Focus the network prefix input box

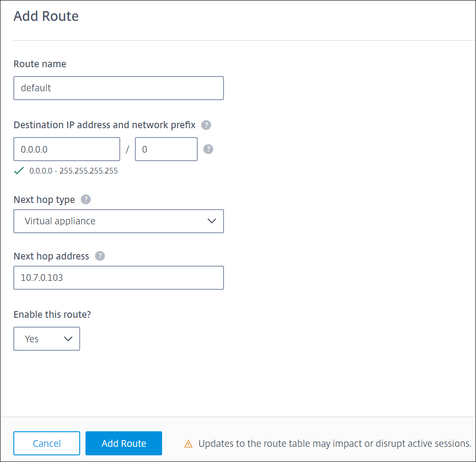click(x=166, y=149)
